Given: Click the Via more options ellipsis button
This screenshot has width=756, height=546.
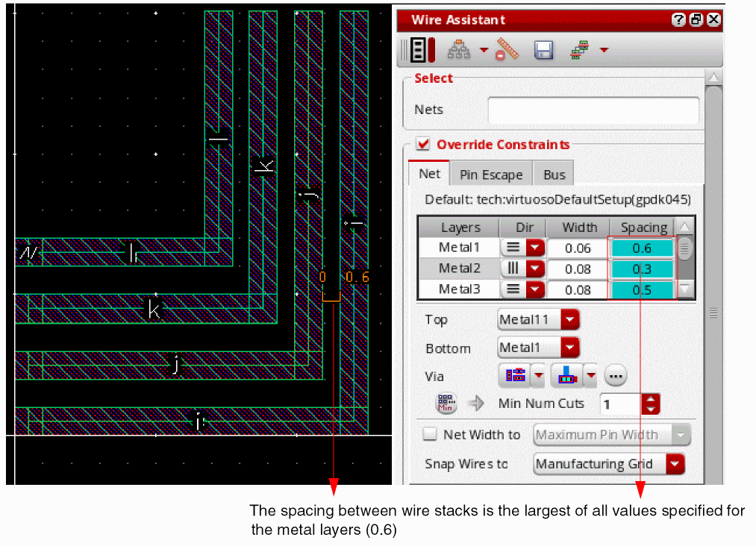Looking at the screenshot, I should pos(615,375).
